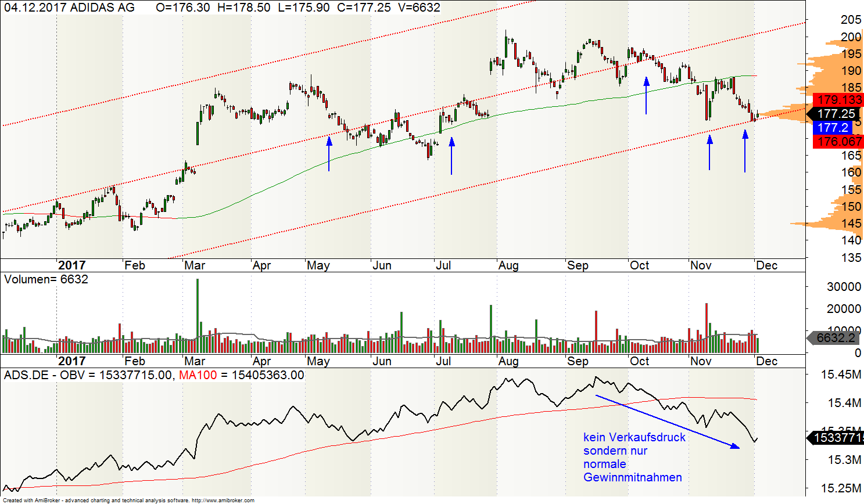Click the grey 6632.2 volume tag

point(832,338)
